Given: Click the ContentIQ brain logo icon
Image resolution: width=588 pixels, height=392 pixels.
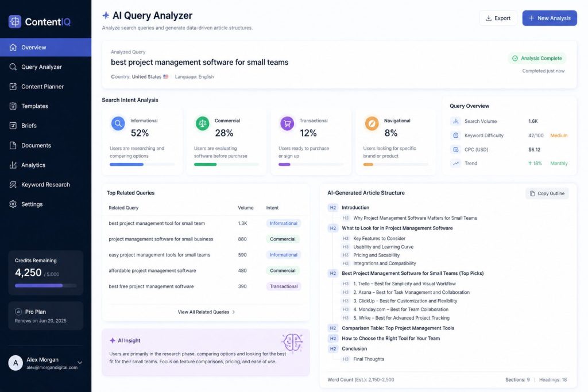Looking at the screenshot, I should [14, 22].
